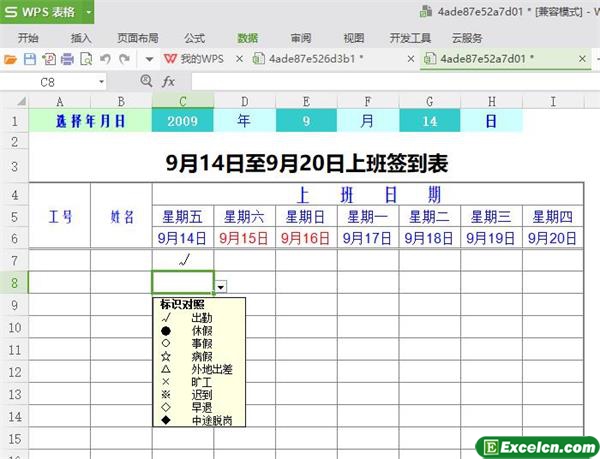
Task: Select the 审阅 ribbon tab
Action: coord(300,38)
